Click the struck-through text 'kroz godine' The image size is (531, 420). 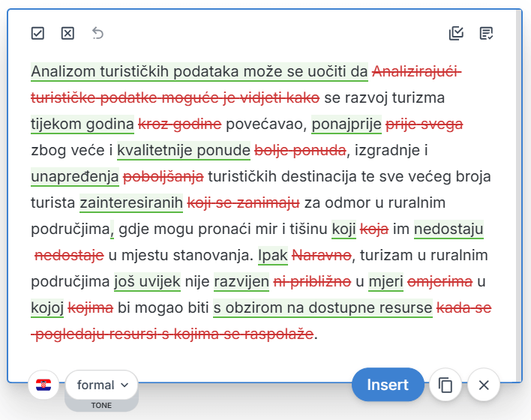coord(180,124)
